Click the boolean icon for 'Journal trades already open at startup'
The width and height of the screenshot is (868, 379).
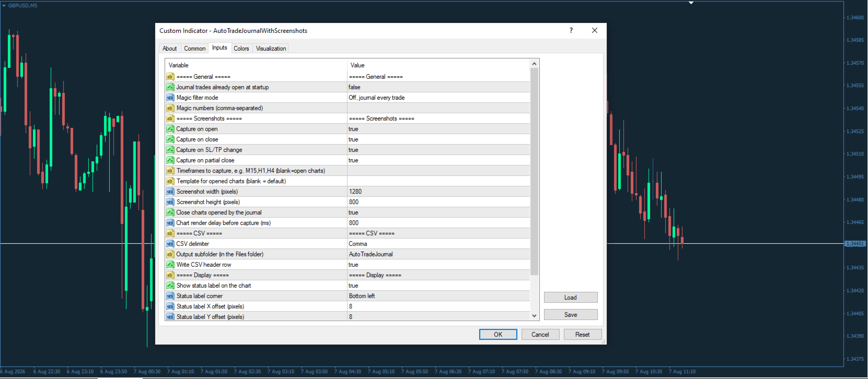point(170,87)
